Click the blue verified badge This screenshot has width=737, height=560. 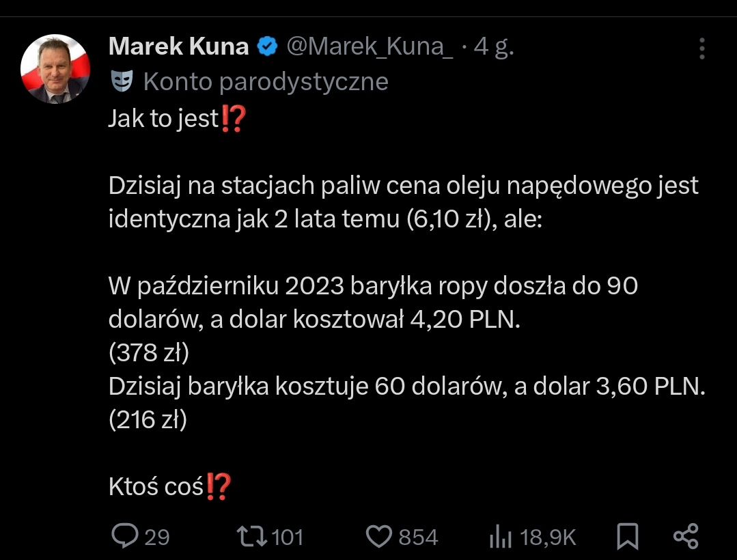point(266,47)
